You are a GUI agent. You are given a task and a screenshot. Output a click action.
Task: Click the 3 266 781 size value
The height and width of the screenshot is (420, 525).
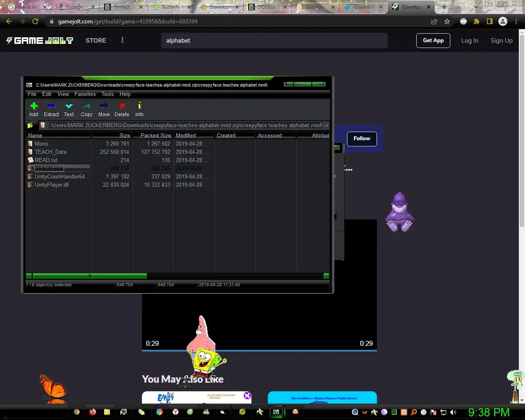coord(117,144)
